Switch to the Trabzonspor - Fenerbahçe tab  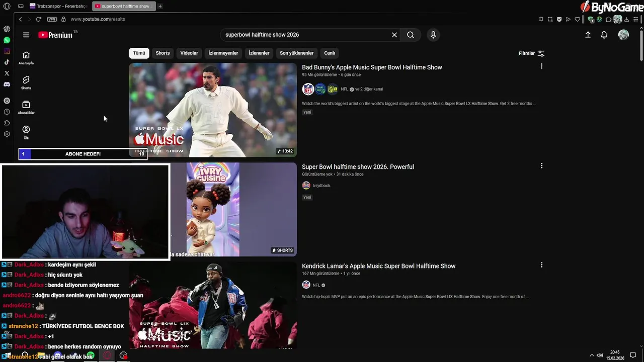tap(58, 6)
